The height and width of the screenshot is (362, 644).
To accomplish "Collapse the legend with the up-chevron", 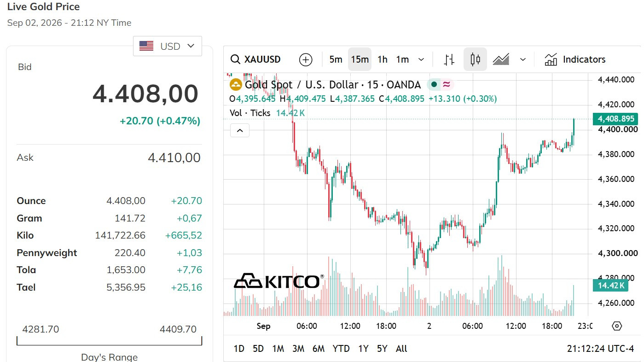I will [x=239, y=131].
